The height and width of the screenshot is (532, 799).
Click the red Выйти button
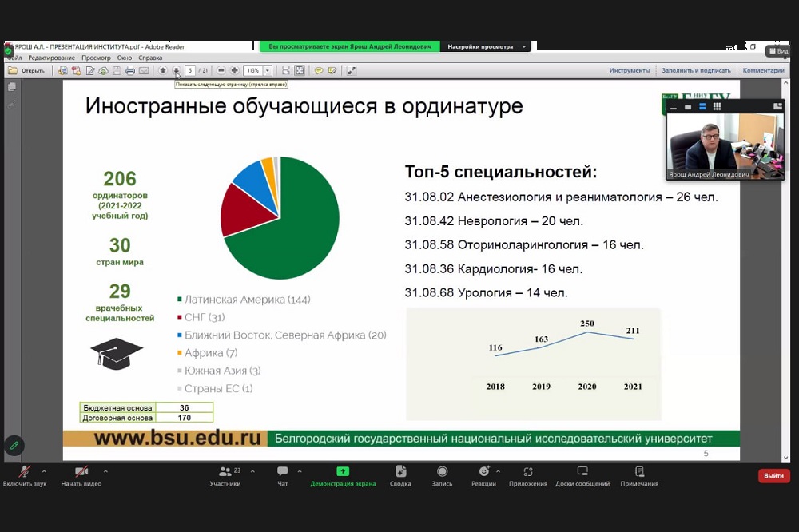click(x=773, y=476)
